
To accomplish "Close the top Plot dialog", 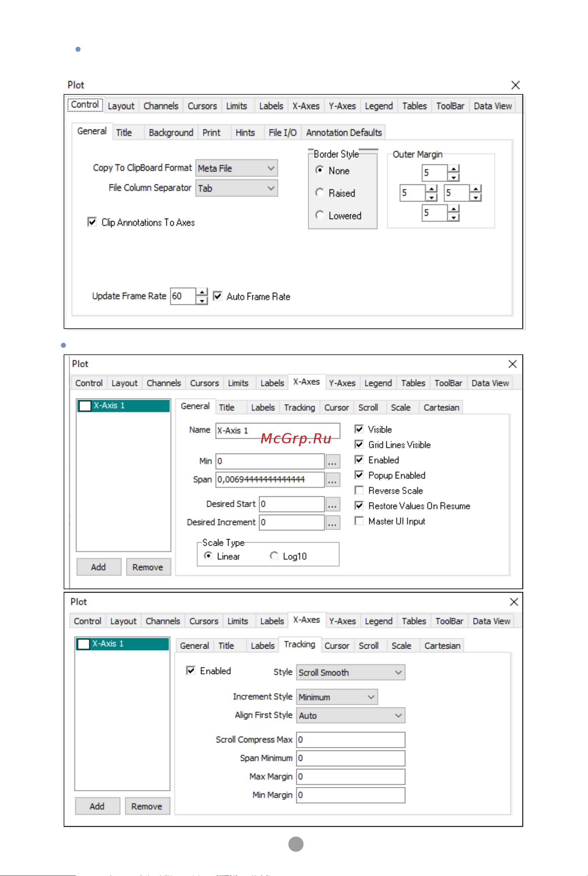I will pos(515,85).
